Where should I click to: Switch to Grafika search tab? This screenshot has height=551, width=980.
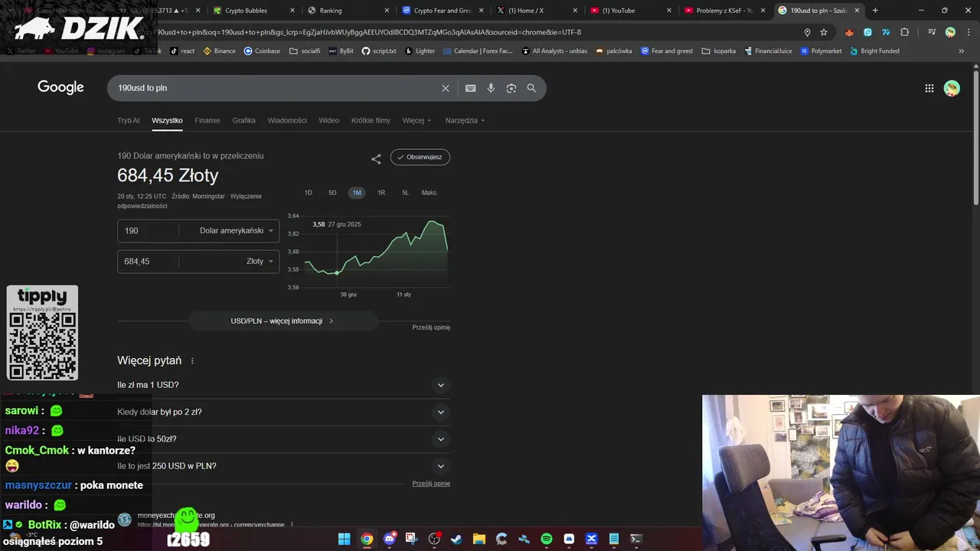tap(244, 120)
